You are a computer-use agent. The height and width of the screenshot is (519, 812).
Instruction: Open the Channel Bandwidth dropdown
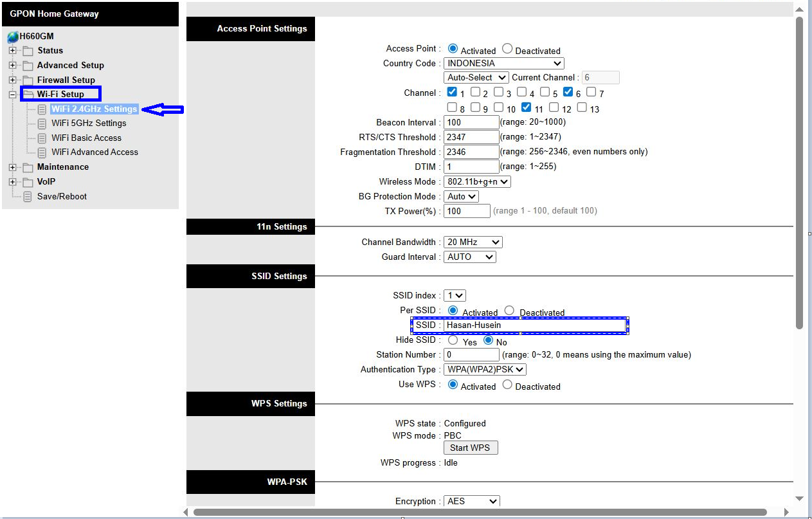tap(473, 242)
